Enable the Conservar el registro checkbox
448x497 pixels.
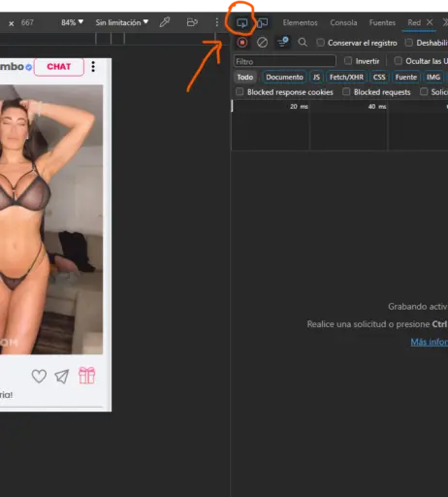click(x=320, y=43)
